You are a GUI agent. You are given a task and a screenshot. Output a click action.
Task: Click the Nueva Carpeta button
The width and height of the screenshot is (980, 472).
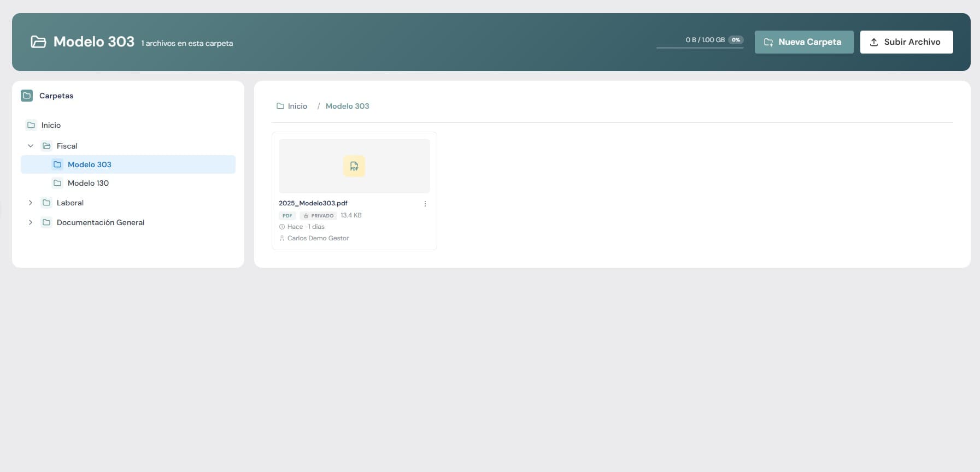tap(803, 42)
